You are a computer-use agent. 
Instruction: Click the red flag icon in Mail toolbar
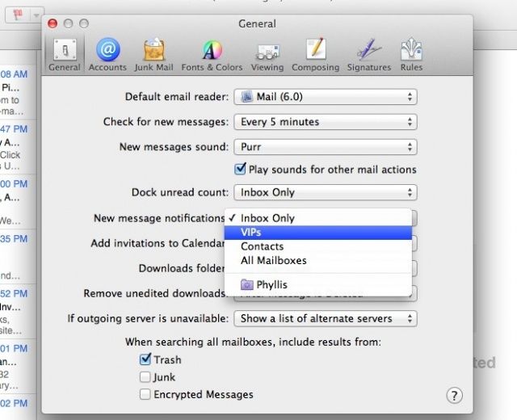18,15
